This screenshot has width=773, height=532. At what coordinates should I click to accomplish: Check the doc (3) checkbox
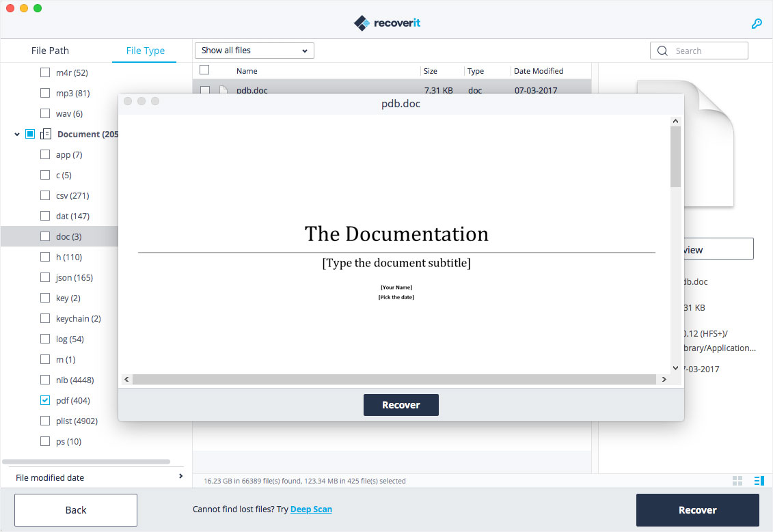[45, 236]
